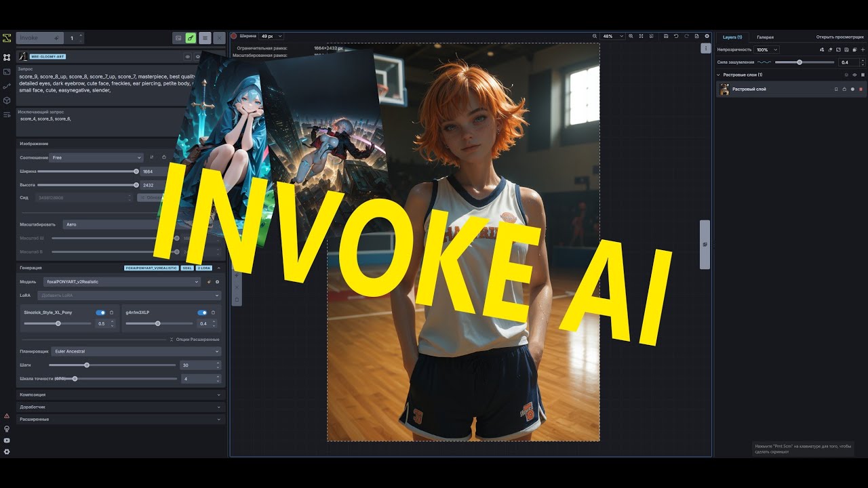Expand the Композиция section
Image resolution: width=868 pixels, height=488 pixels.
121,394
